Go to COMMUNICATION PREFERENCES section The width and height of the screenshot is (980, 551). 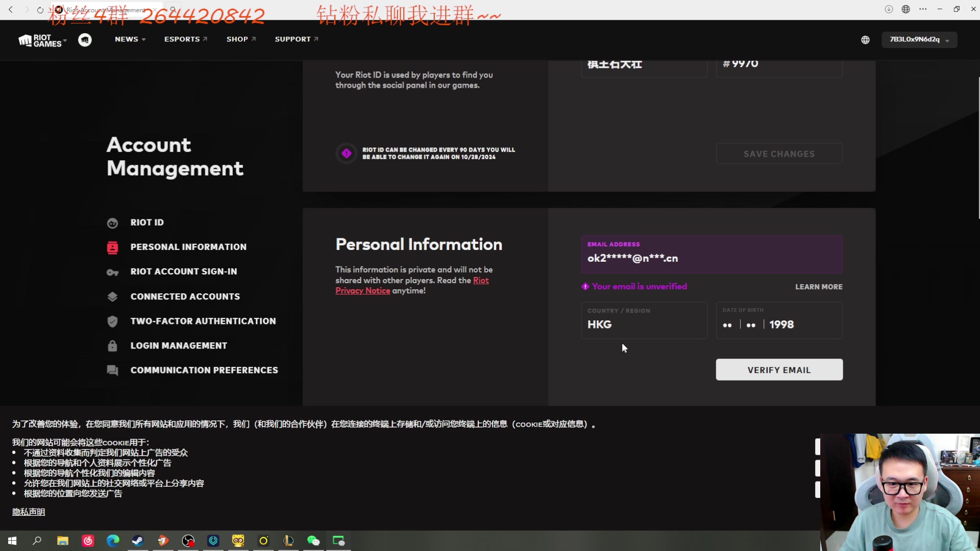[204, 370]
